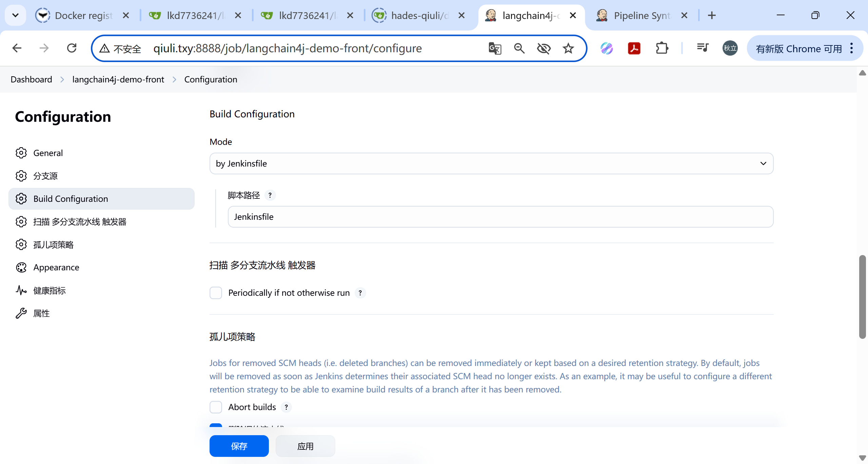Open the Adobe Acrobat extension icon
Image resolution: width=868 pixels, height=464 pixels.
tap(634, 49)
